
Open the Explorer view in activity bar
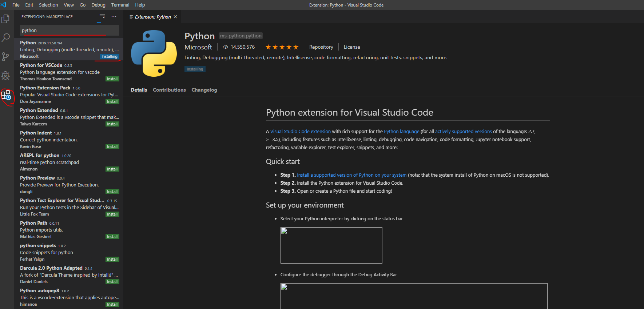click(5, 19)
